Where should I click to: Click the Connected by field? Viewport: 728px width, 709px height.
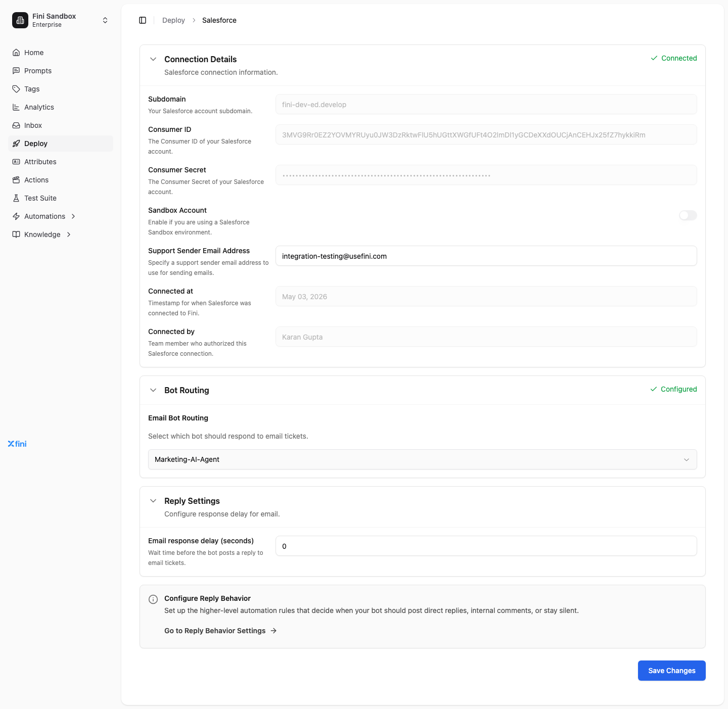point(486,337)
